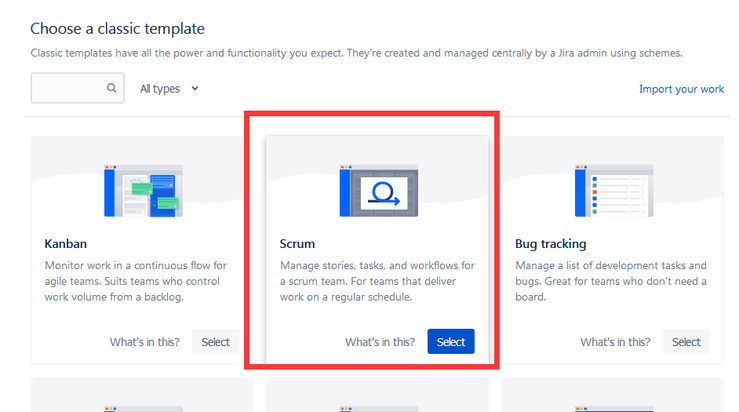Viewport: 739px width, 412px height.
Task: Click the Kanban board illustration
Action: tap(143, 191)
